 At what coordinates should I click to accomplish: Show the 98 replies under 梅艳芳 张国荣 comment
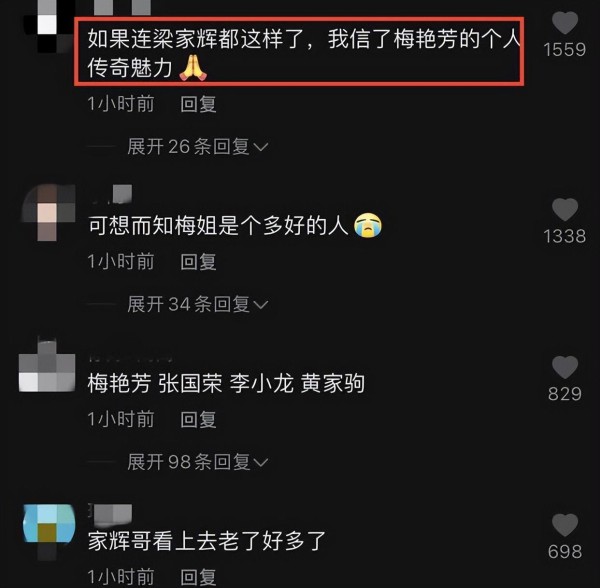tap(197, 462)
